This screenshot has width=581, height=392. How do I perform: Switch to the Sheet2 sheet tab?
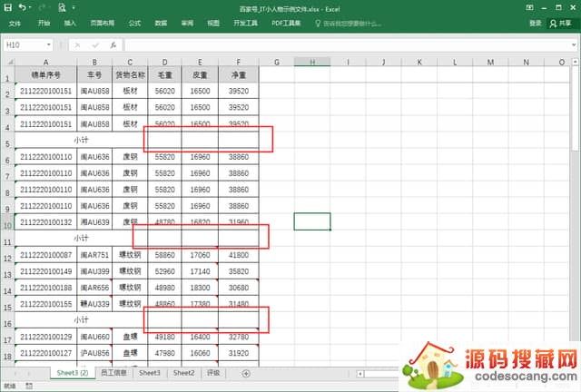tap(183, 373)
